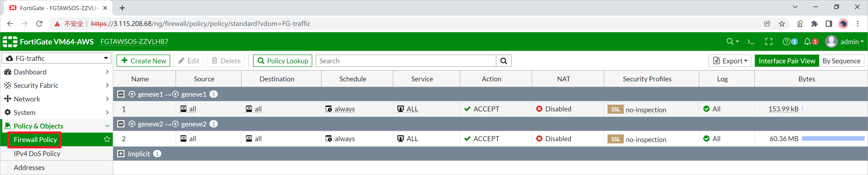
Task: Open the CLI console icon
Action: click(750, 42)
